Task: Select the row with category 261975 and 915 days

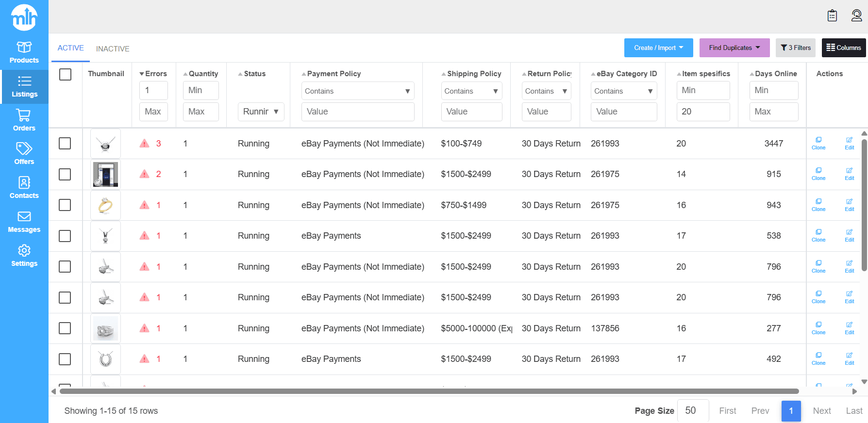Action: [65, 174]
